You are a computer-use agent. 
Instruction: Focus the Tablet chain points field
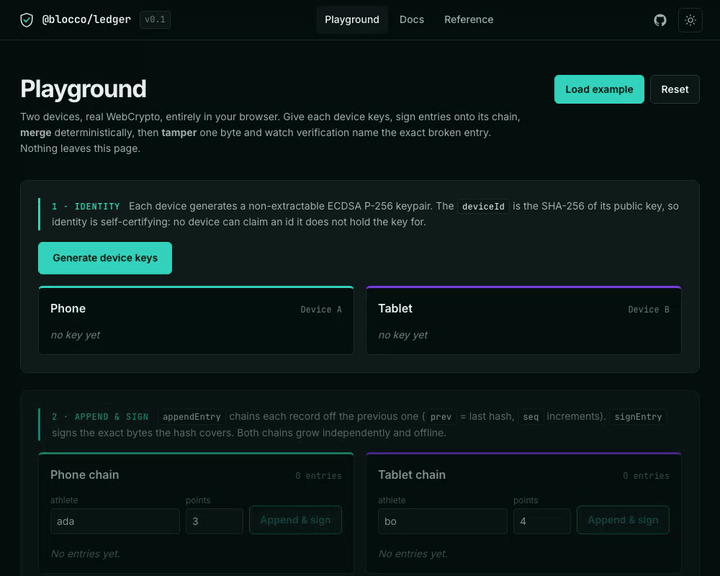tap(542, 521)
